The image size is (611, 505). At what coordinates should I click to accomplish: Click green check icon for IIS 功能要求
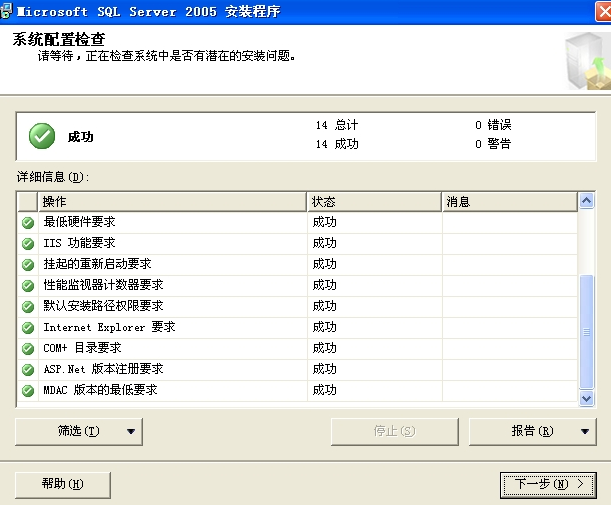pyautogui.click(x=27, y=243)
